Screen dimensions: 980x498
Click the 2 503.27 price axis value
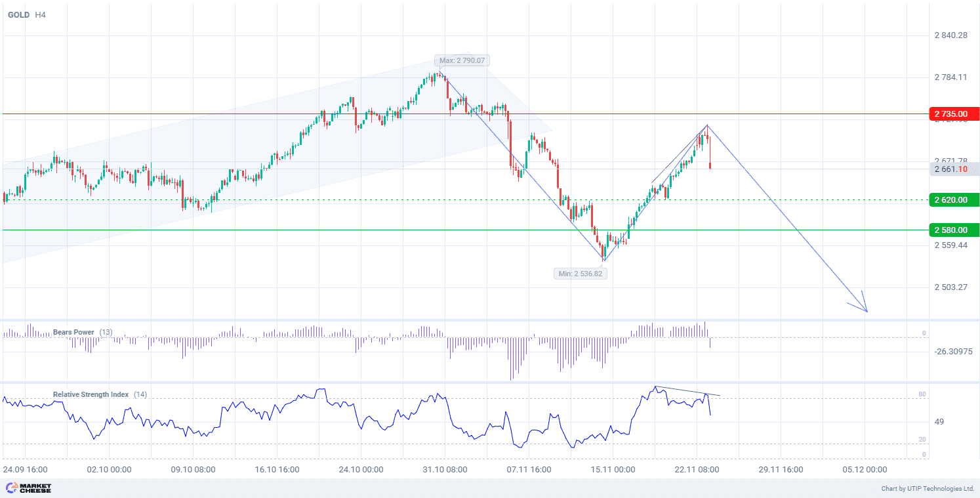point(950,287)
